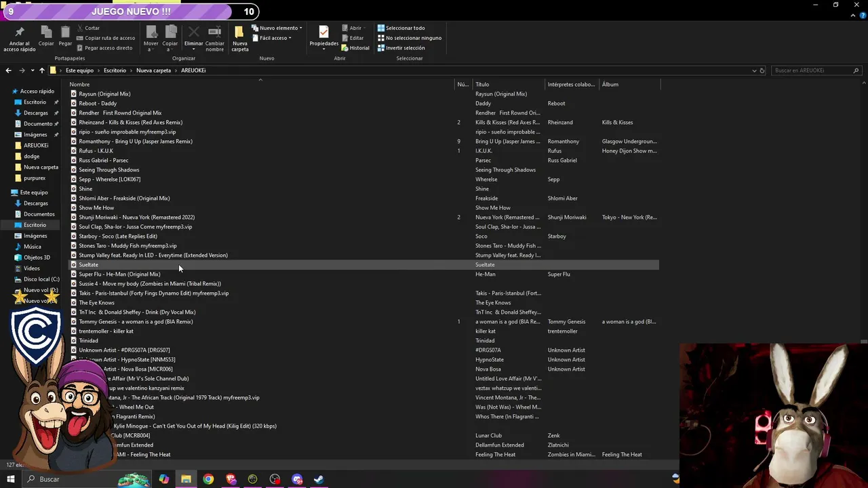Go back with the left arrow
Viewport: 868px width, 488px height.
(x=8, y=70)
